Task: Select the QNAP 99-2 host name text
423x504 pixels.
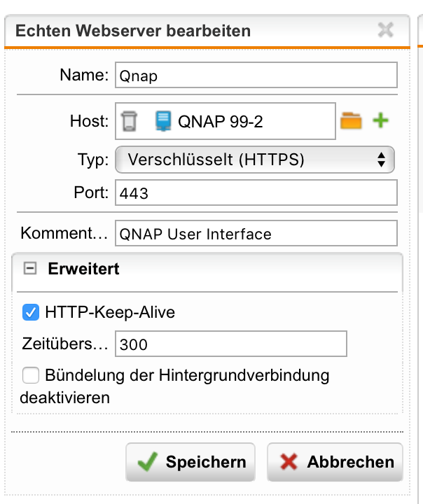Action: coord(221,122)
